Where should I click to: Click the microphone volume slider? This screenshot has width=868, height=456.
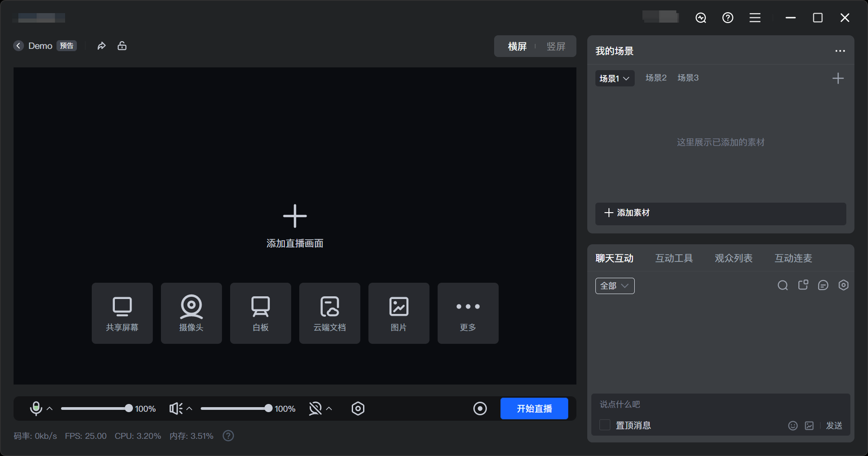coord(96,408)
